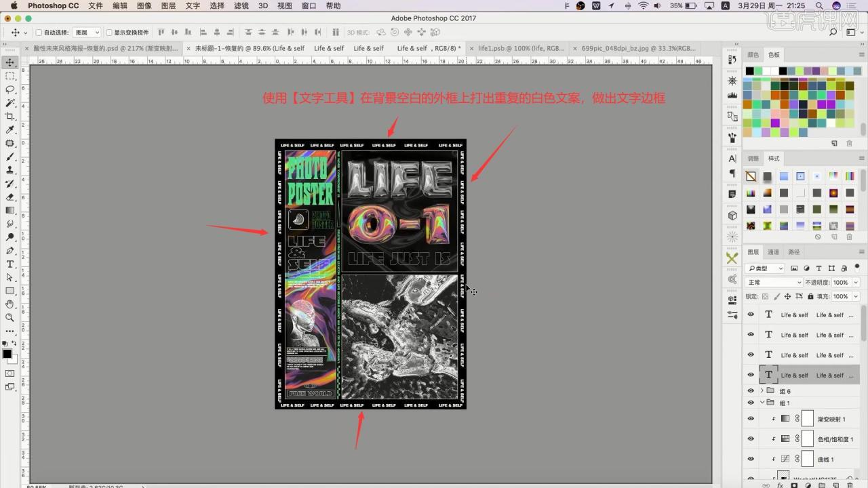Select the Path Selection tool

coord(10,277)
